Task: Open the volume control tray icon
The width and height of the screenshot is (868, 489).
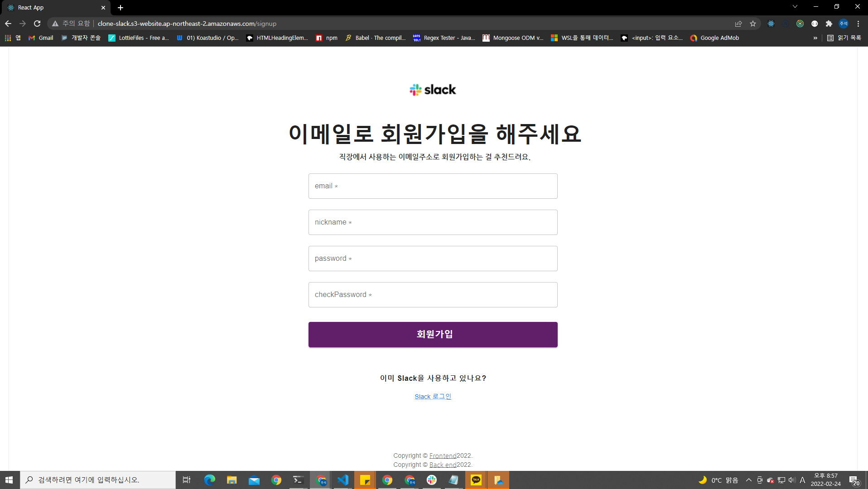Action: point(792,480)
